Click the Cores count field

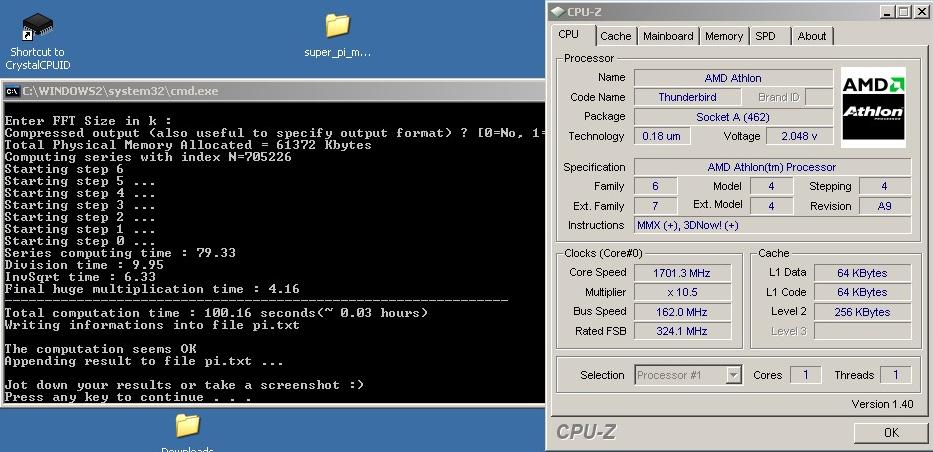[x=806, y=375]
